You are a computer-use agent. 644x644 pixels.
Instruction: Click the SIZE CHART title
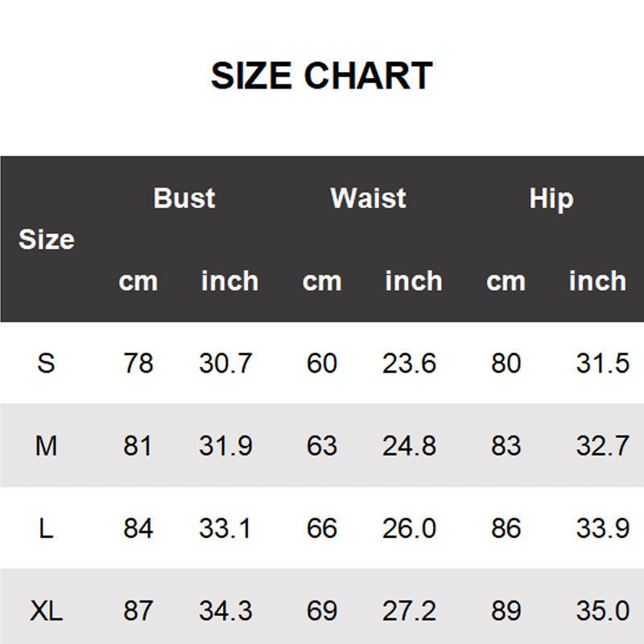tap(321, 76)
